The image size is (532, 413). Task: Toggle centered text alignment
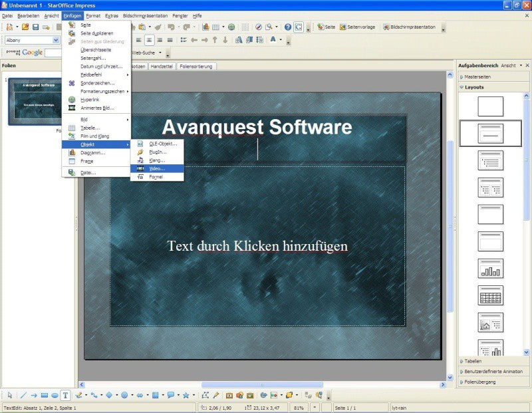pos(149,40)
